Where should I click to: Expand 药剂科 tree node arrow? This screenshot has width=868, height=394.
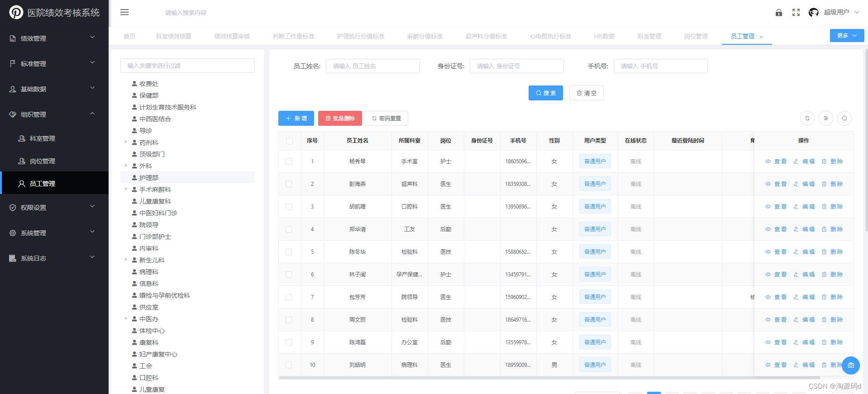[x=126, y=142]
